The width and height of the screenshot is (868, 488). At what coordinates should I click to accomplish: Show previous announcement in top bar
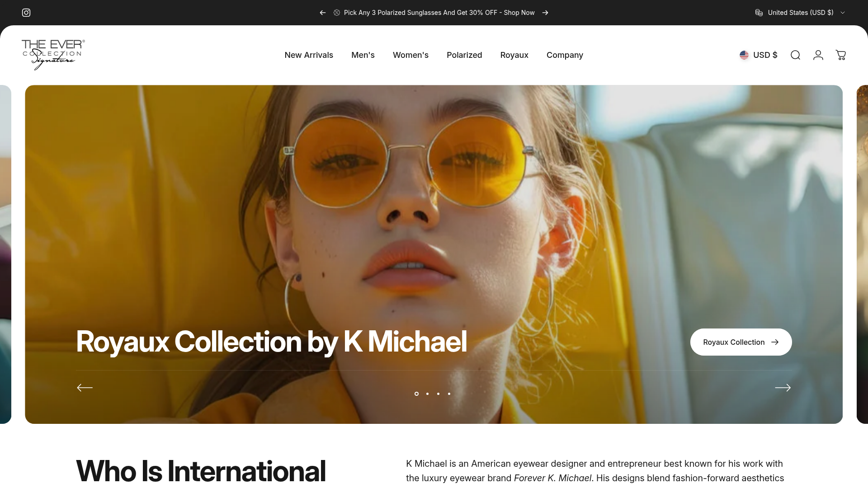pos(323,13)
